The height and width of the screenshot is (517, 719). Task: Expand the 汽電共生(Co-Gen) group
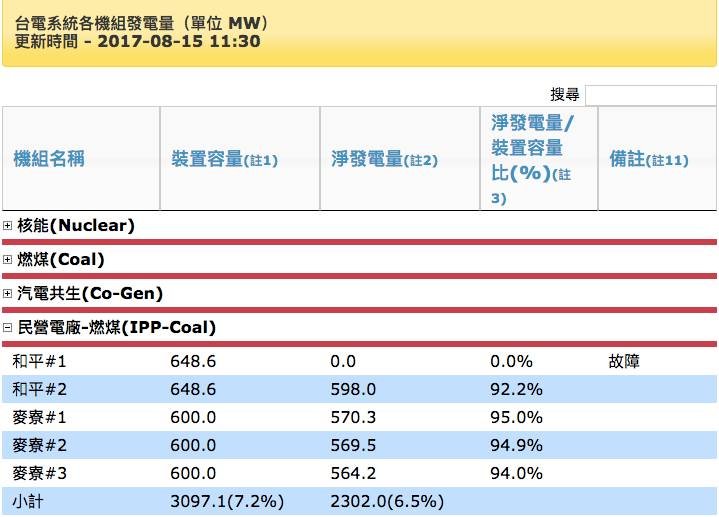[x=7, y=294]
